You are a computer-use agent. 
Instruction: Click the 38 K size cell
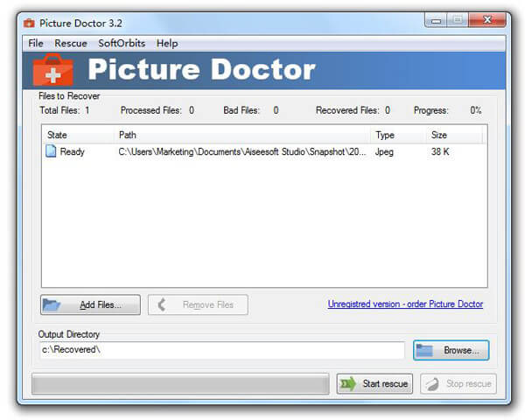(440, 151)
